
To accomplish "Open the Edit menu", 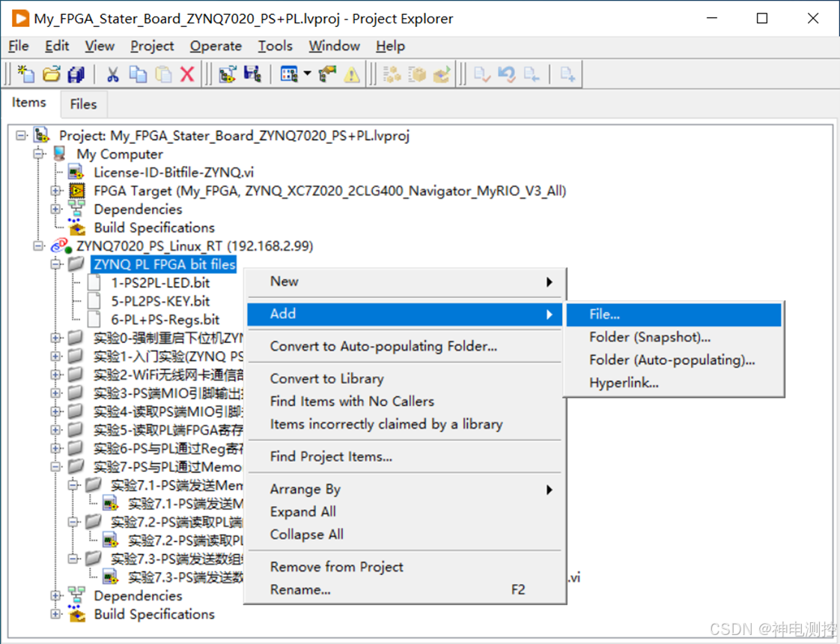I will (57, 46).
